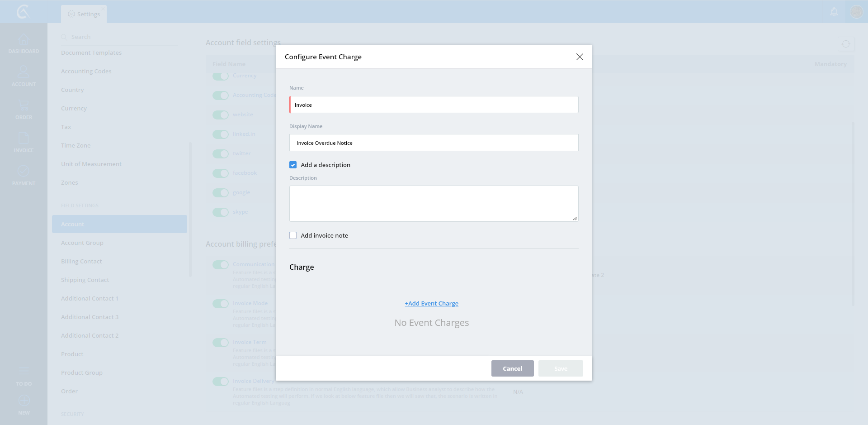The width and height of the screenshot is (868, 425).
Task: Click the New plus icon
Action: (x=24, y=401)
